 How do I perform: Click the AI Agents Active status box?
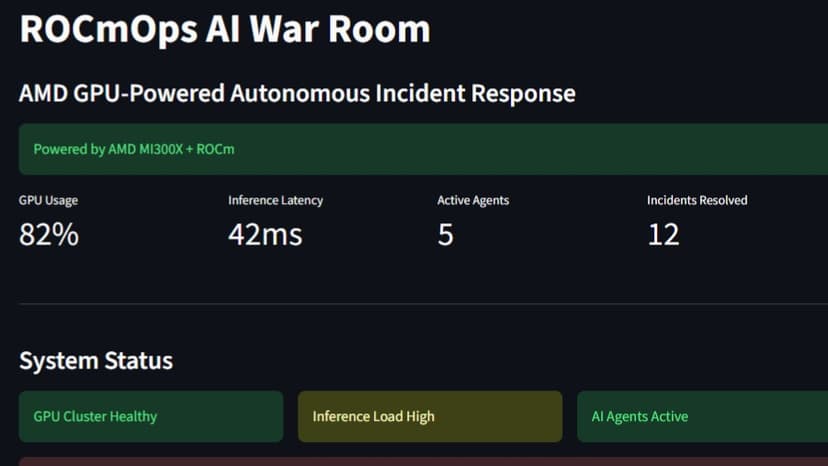[702, 416]
